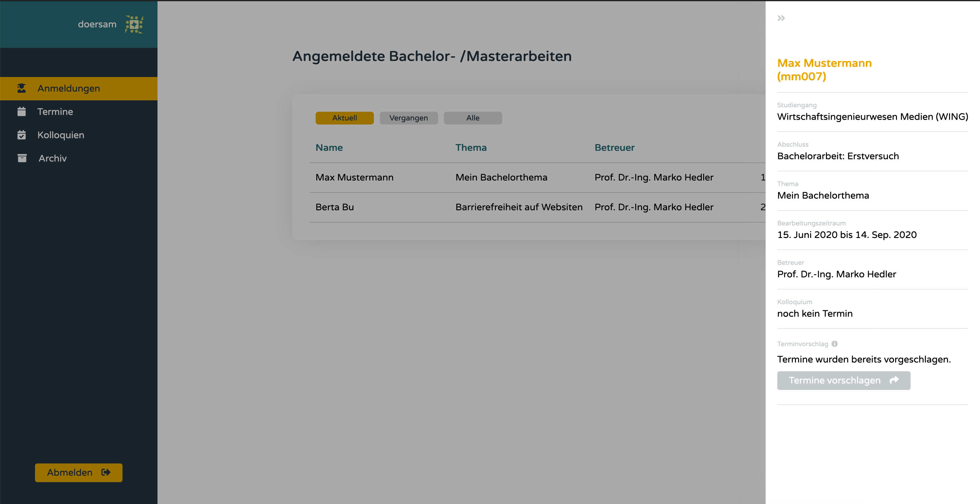Click the doersam logo icon
Screen dimensions: 980x504
pyautogui.click(x=134, y=24)
